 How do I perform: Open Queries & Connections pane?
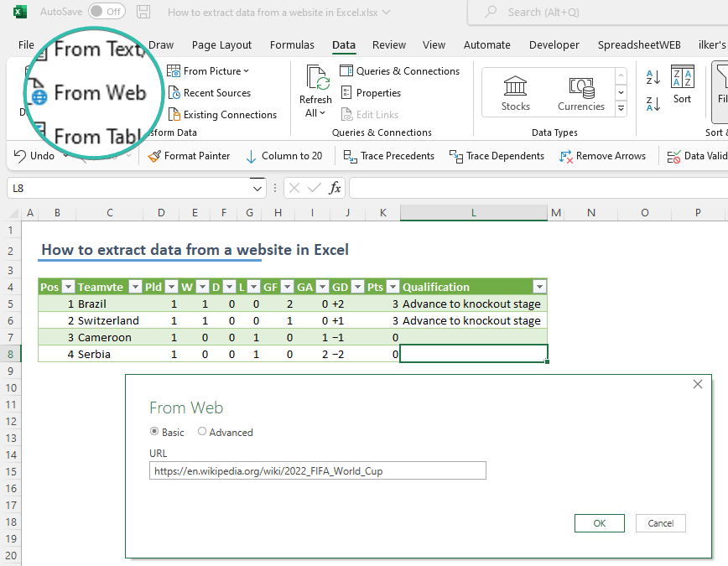coord(400,70)
